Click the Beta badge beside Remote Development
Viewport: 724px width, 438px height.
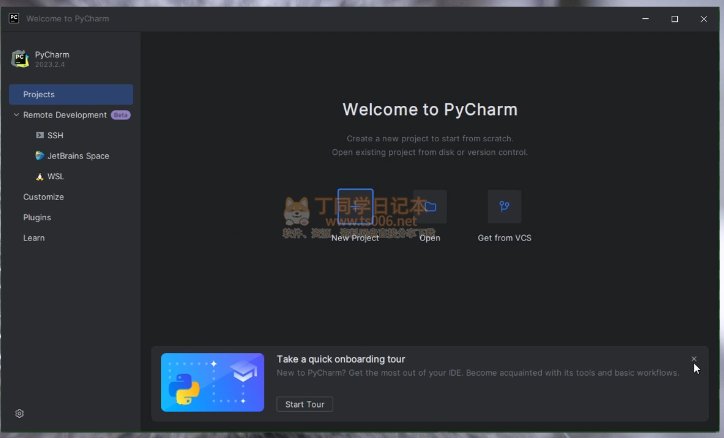(121, 115)
